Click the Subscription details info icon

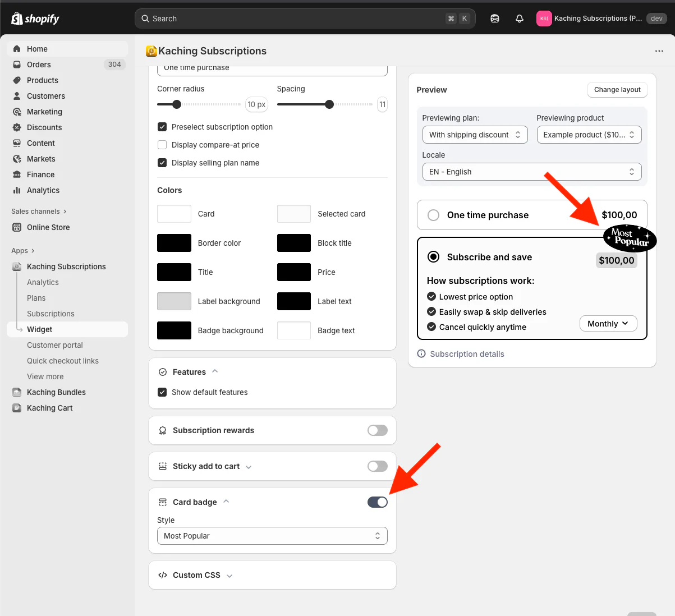(421, 354)
